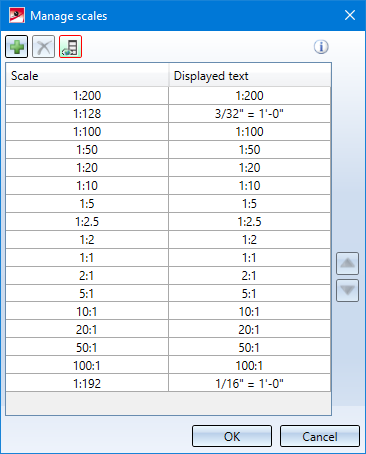Viewport: 366px width, 454px height.
Task: Select the 1:2.5 scale row
Action: point(168,222)
